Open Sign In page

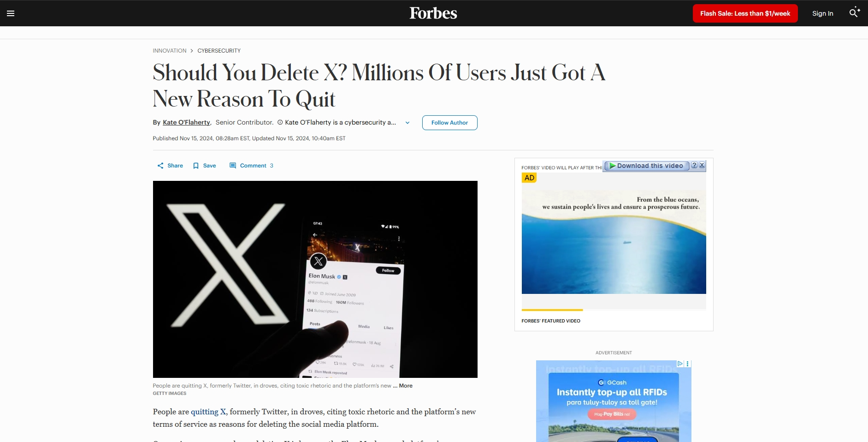pyautogui.click(x=822, y=13)
